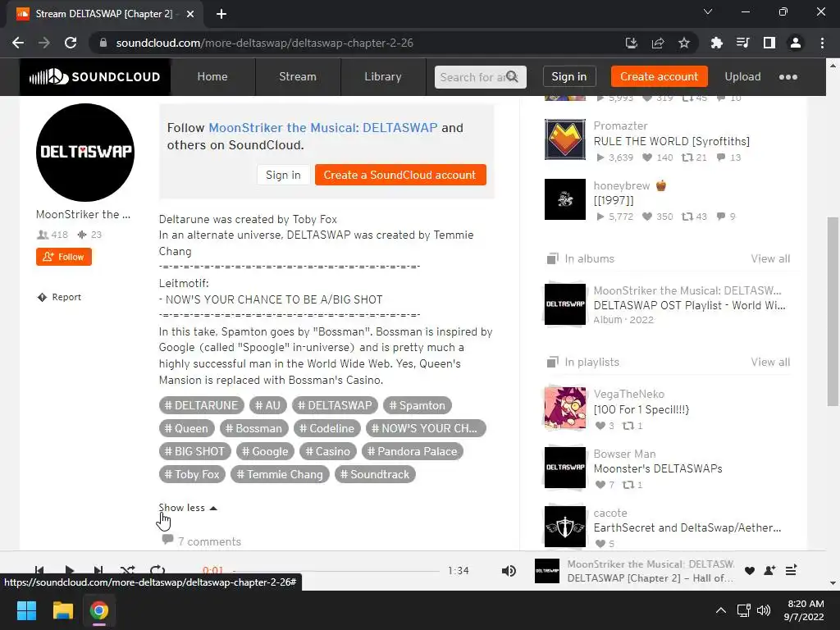Open the #AU tag

click(x=268, y=405)
